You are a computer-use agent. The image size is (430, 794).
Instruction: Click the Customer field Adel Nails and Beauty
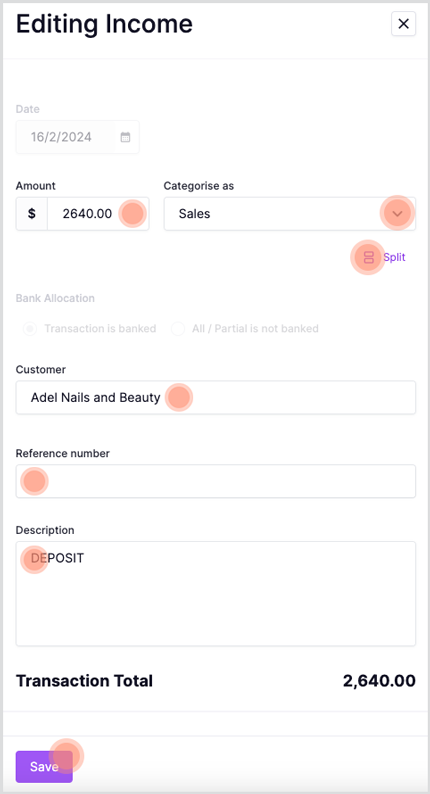(x=216, y=398)
